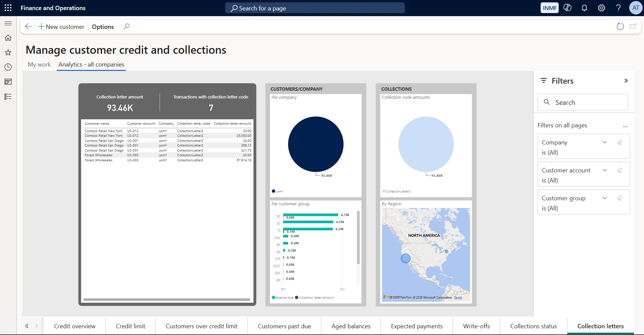This screenshot has height=335, width=644.
Task: Open settings gear icon
Action: point(601,8)
